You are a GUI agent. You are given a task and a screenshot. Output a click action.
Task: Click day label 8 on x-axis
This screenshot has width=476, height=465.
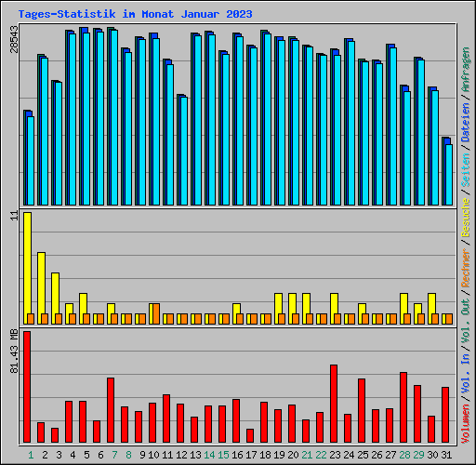(128, 455)
